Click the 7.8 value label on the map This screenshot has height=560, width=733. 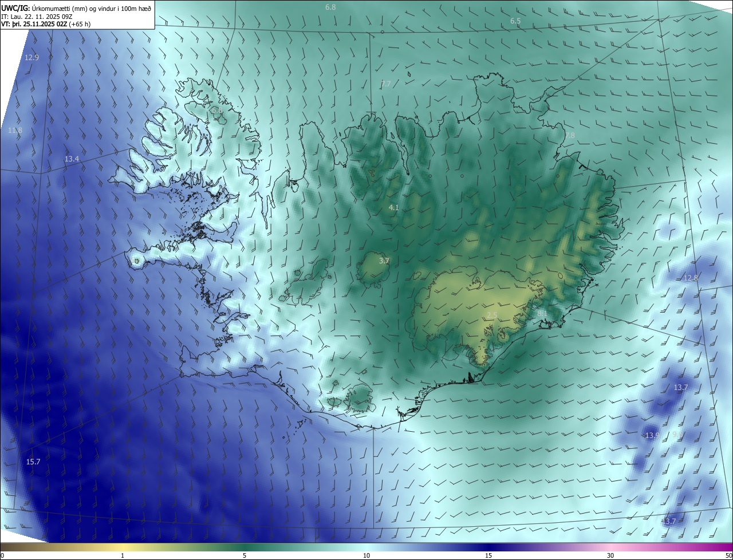click(x=570, y=136)
